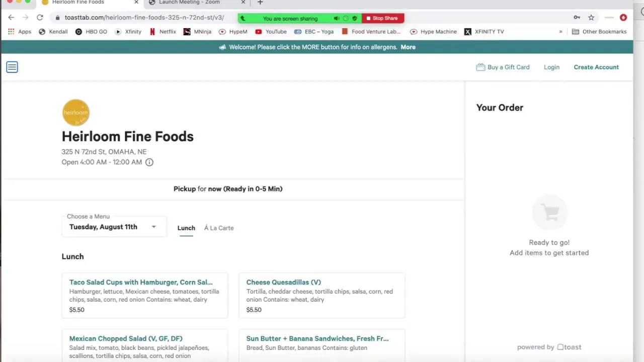Screen dimensions: 644x362
Task: Bookmark this page with the star icon
Action: pos(591,18)
